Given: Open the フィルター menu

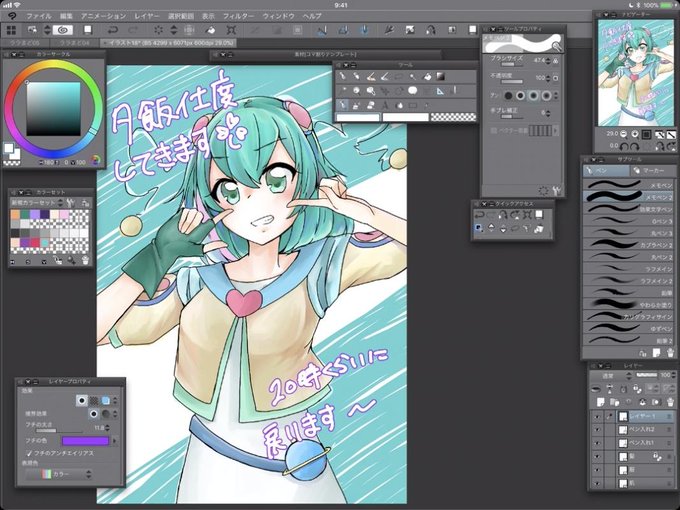Looking at the screenshot, I should pos(238,16).
